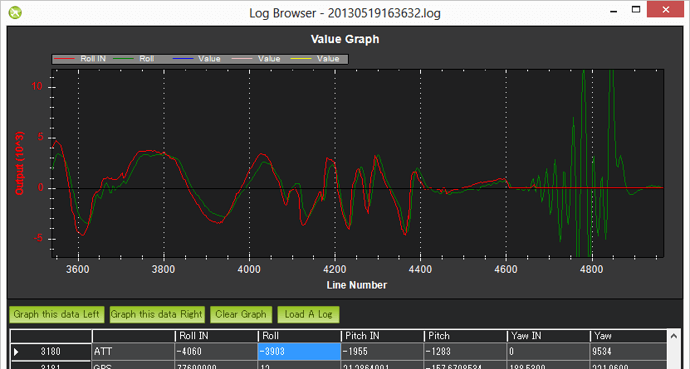Select the highlighted cell with value -3903
The height and width of the screenshot is (369, 690).
point(299,352)
